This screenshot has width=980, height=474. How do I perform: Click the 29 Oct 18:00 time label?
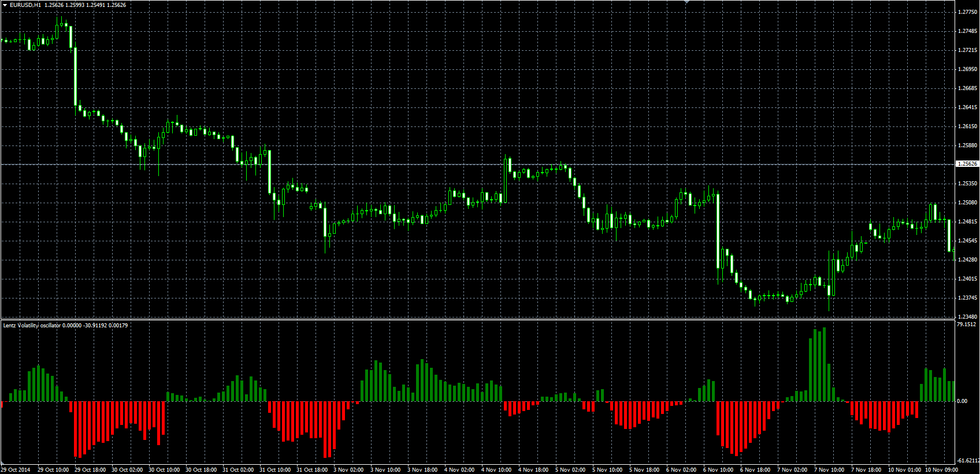point(90,470)
